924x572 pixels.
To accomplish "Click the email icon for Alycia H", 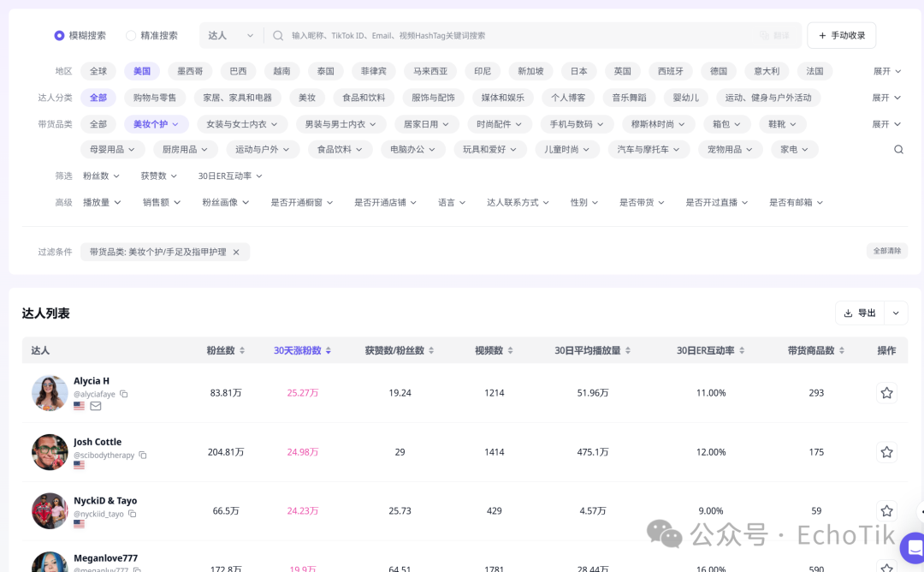I will point(96,406).
